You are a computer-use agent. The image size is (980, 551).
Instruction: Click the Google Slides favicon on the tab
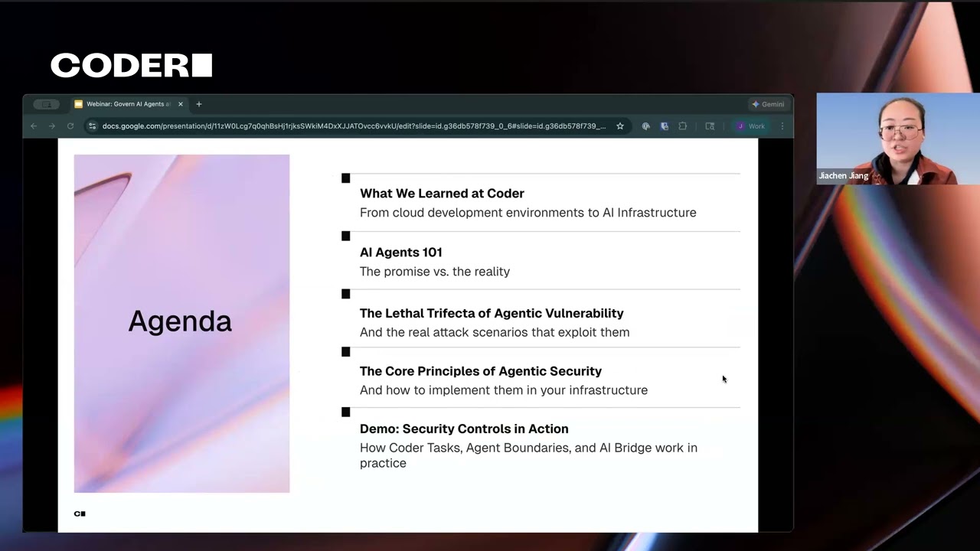[78, 104]
